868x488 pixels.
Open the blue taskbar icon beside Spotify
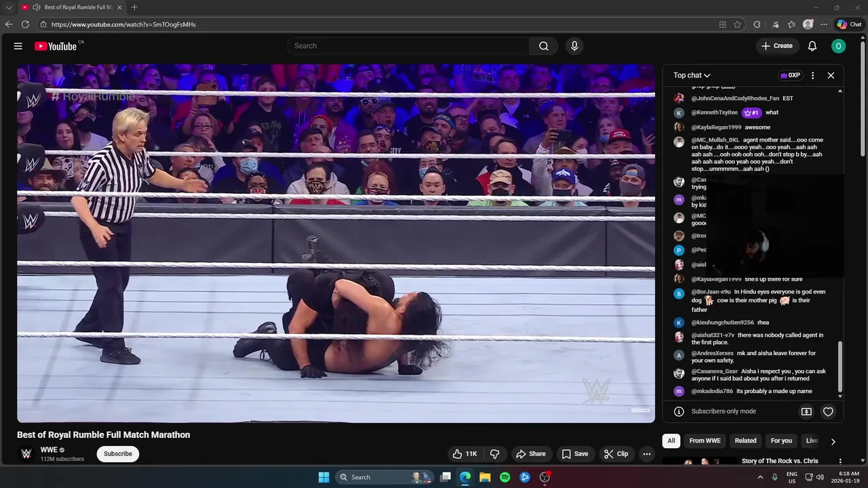(x=525, y=477)
